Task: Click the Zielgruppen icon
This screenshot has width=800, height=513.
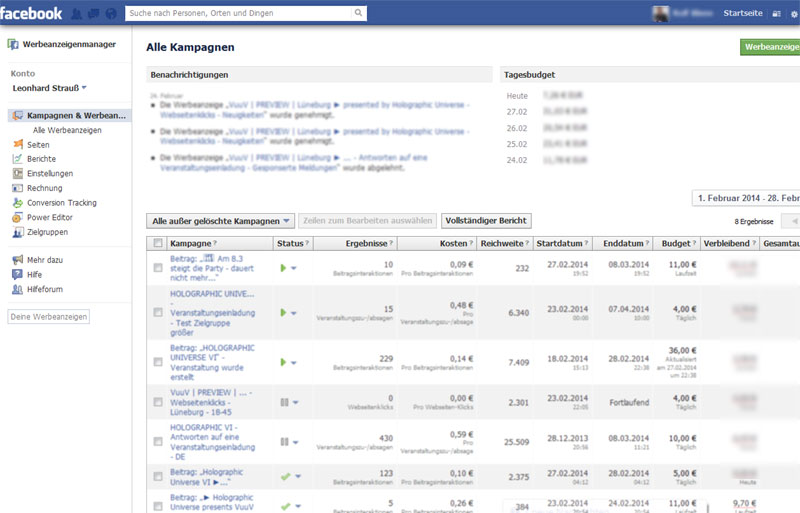Action: point(18,232)
